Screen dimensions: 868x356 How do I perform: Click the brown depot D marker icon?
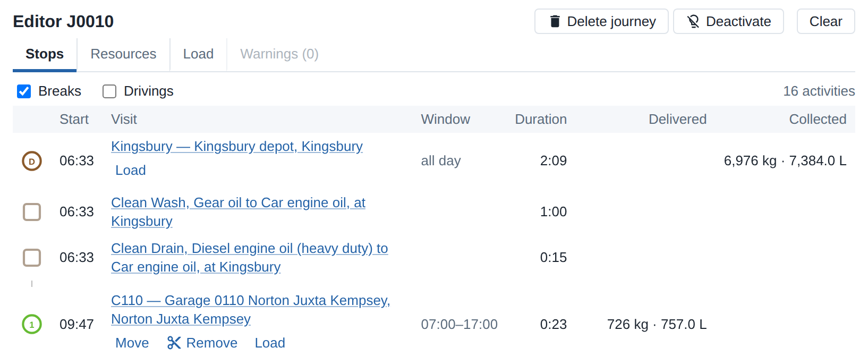pyautogui.click(x=32, y=161)
